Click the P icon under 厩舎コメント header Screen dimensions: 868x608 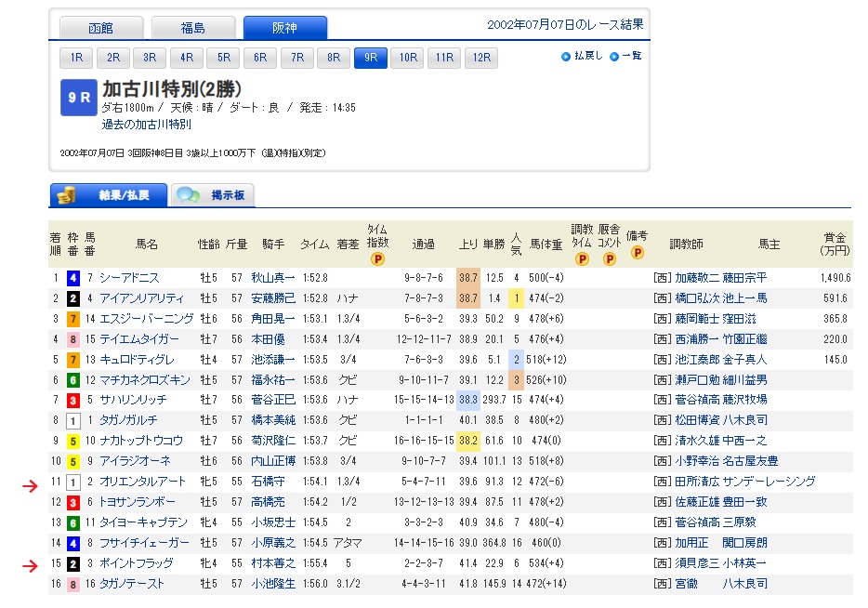click(x=610, y=259)
